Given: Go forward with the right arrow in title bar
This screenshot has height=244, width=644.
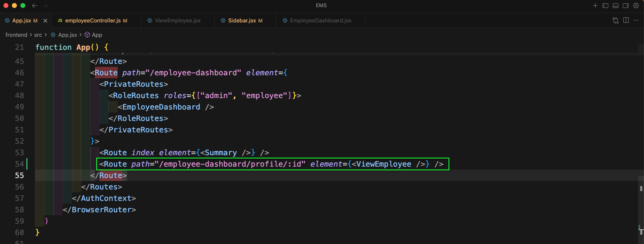Looking at the screenshot, I should tap(45, 6).
